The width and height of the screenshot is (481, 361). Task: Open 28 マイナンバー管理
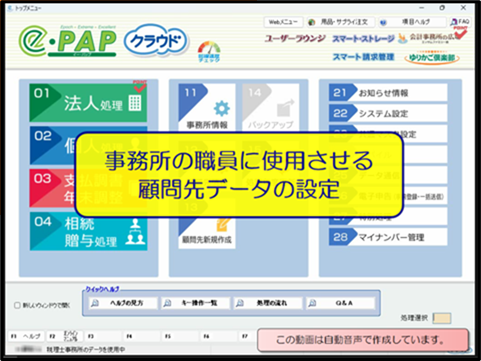click(388, 237)
